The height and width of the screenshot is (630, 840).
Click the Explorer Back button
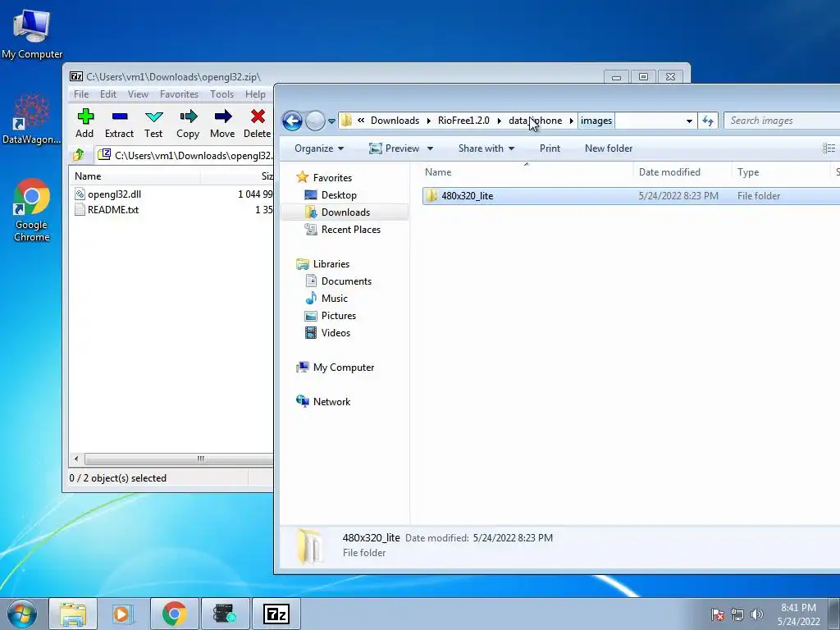click(292, 121)
